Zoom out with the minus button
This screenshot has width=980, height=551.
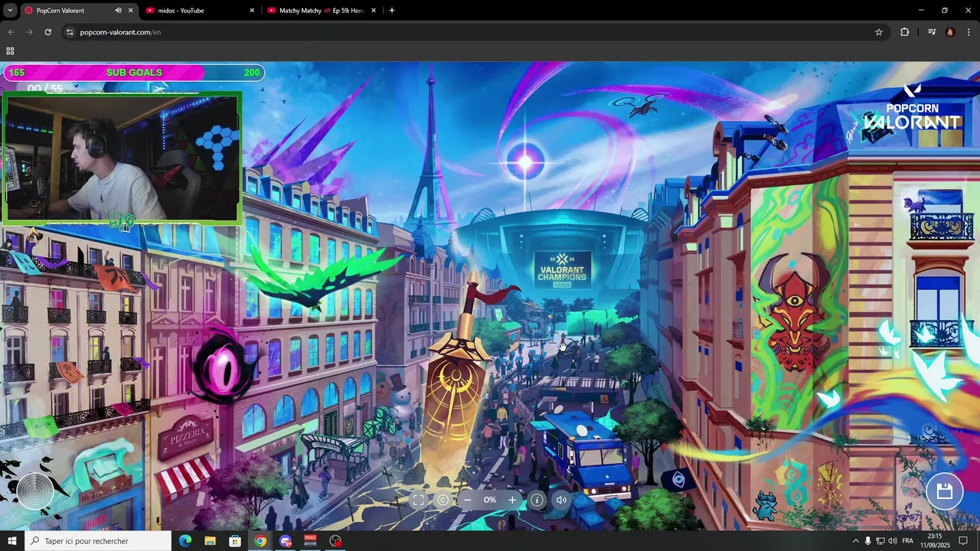467,500
